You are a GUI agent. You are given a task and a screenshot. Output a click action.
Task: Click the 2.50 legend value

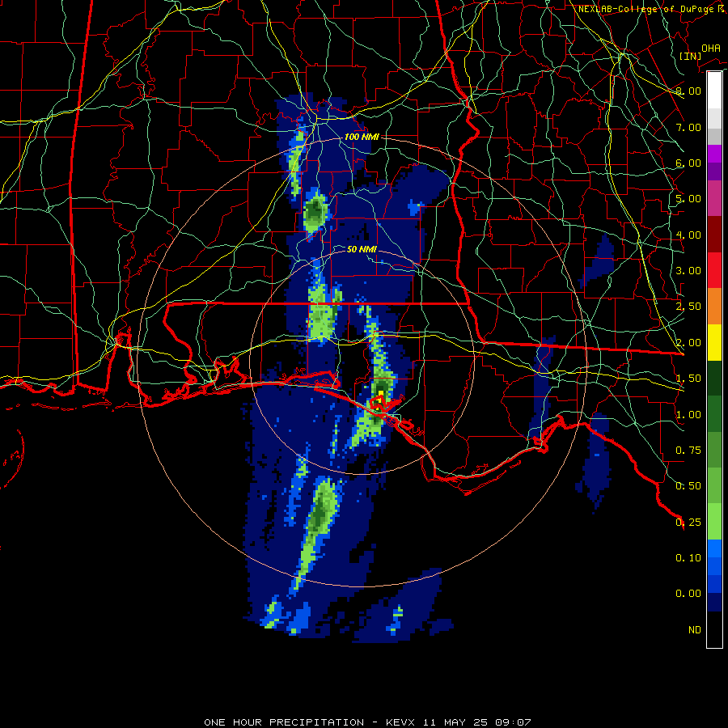coord(688,307)
